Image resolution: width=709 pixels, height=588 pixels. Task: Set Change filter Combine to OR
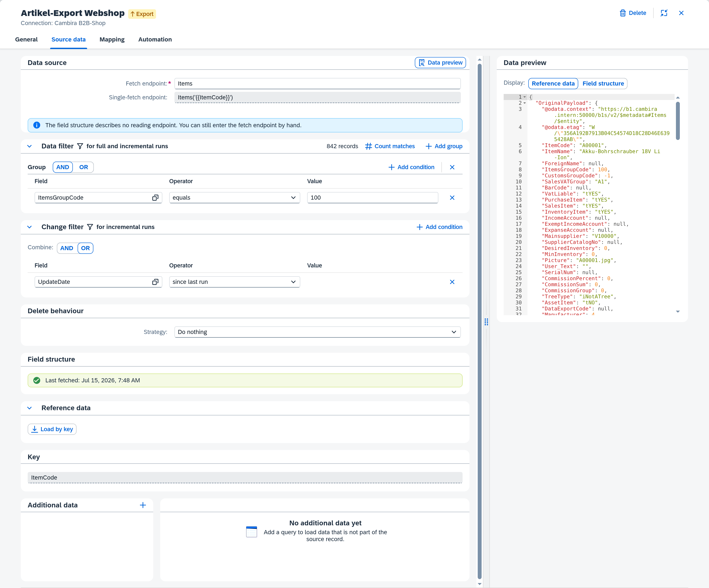click(x=85, y=248)
